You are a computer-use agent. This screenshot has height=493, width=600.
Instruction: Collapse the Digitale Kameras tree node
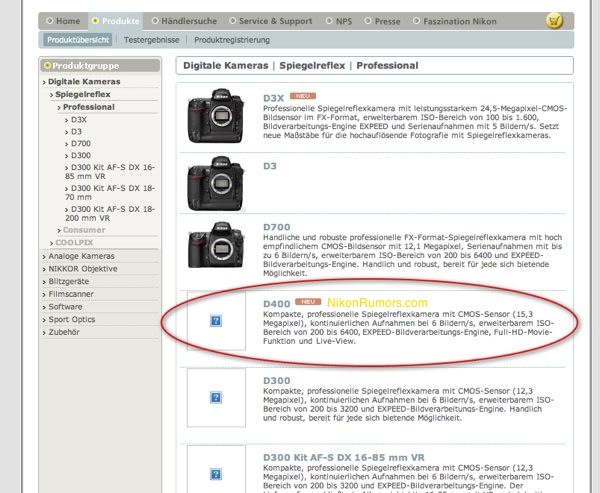[x=82, y=82]
